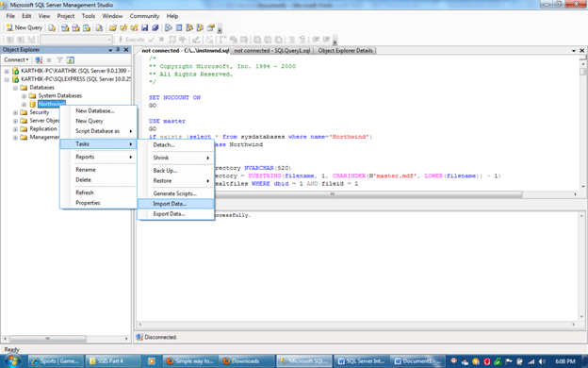Click the Save floppy disk icon
Screen dimensions: 588x368
[145, 27]
